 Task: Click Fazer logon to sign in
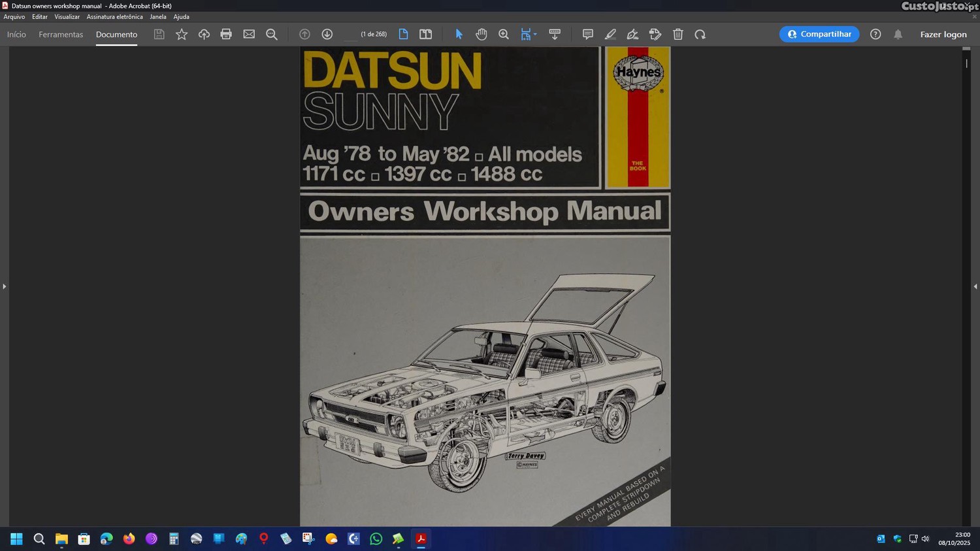click(x=943, y=35)
